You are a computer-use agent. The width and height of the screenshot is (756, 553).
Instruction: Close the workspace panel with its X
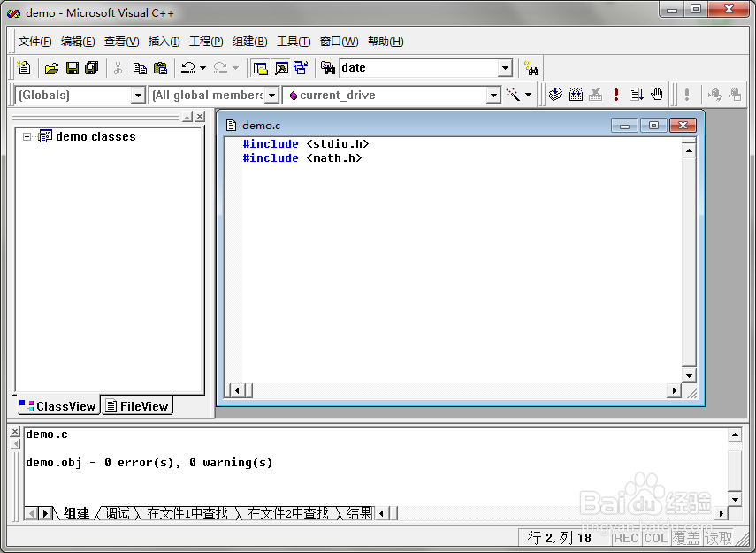click(200, 116)
